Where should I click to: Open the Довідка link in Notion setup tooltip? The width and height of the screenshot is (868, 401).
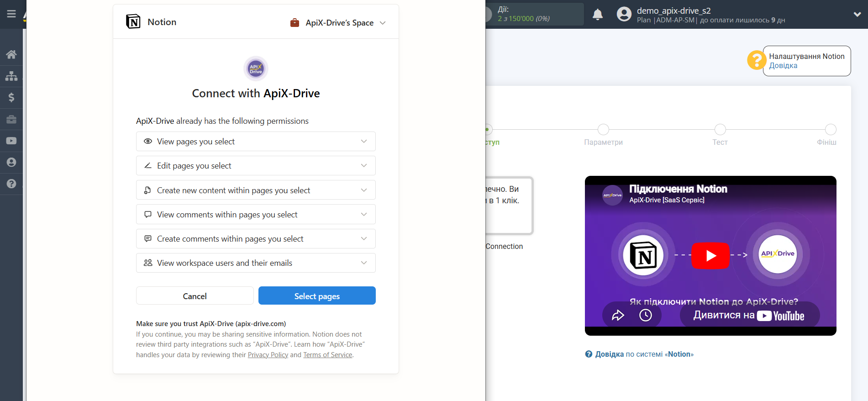783,66
